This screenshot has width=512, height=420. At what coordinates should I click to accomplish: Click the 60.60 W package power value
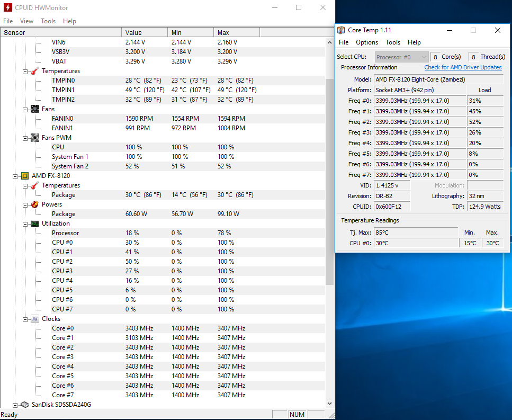(x=136, y=214)
